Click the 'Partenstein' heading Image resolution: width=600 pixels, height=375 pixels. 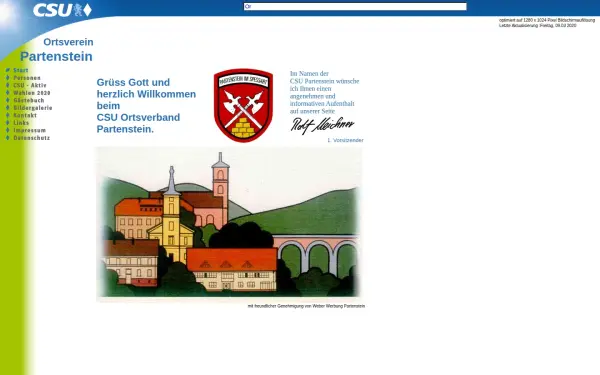click(x=56, y=57)
